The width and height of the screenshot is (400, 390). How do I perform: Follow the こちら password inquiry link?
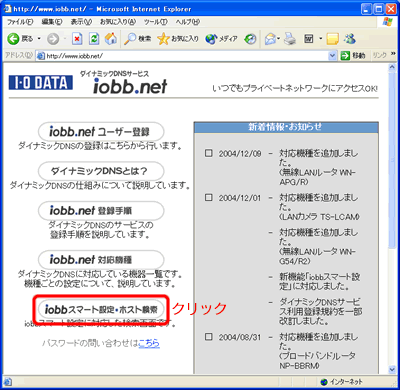click(x=149, y=343)
